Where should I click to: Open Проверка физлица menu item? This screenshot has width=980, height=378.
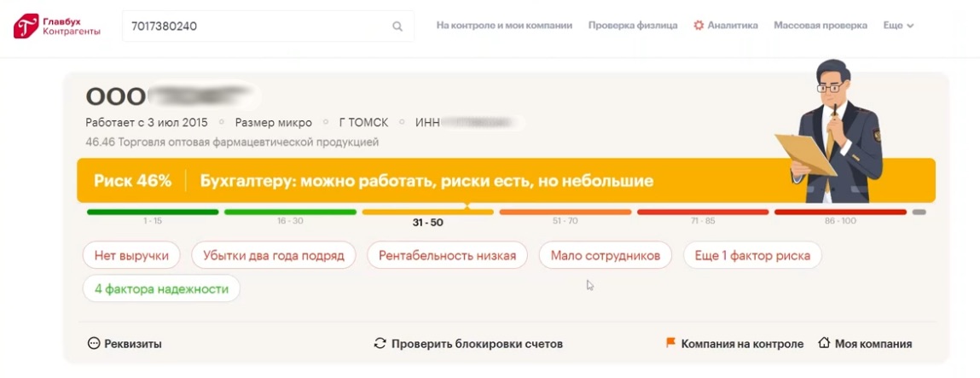[633, 26]
